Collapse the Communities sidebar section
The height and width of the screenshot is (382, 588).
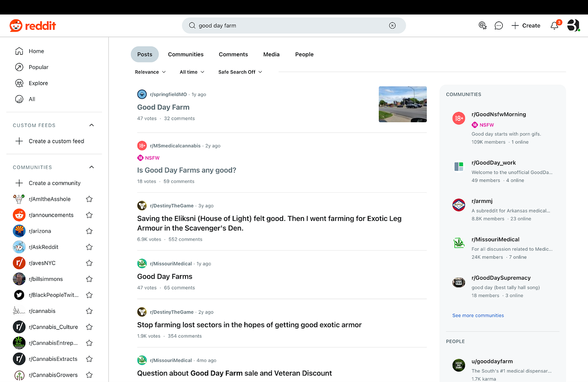92,167
